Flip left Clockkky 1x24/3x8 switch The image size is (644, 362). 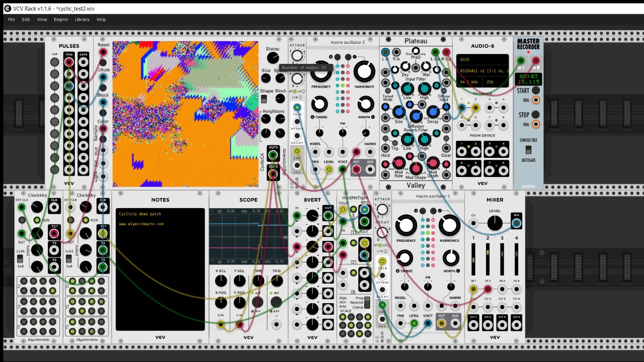[20, 259]
